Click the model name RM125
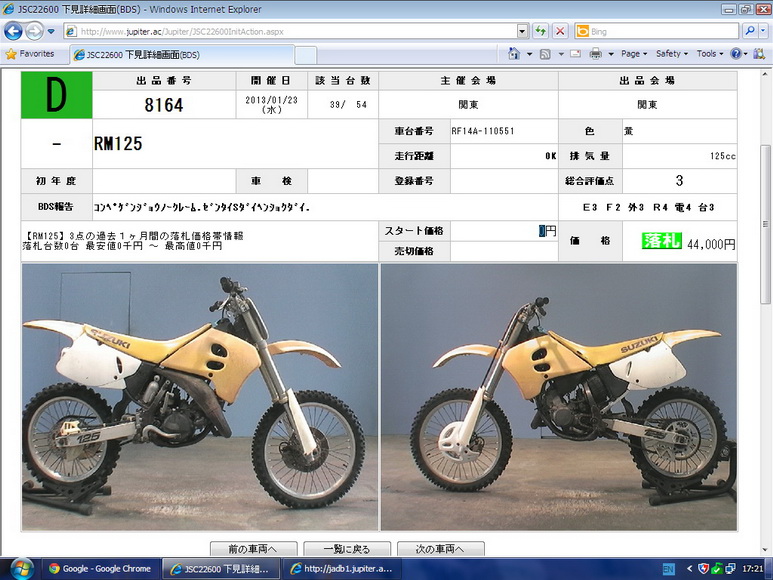Viewport: 773px width, 580px height. [x=118, y=144]
